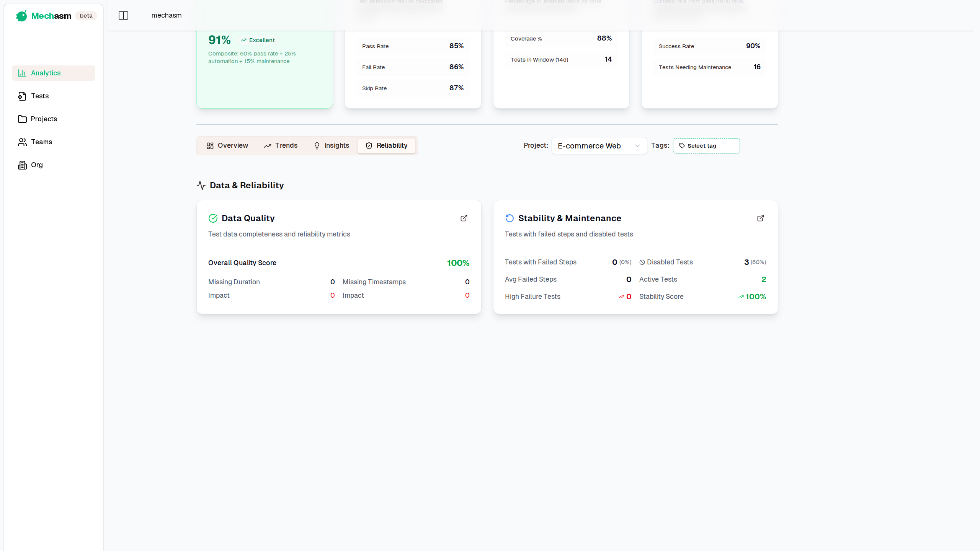Expand the project selector chevron
This screenshot has height=551, width=980.
click(x=637, y=146)
